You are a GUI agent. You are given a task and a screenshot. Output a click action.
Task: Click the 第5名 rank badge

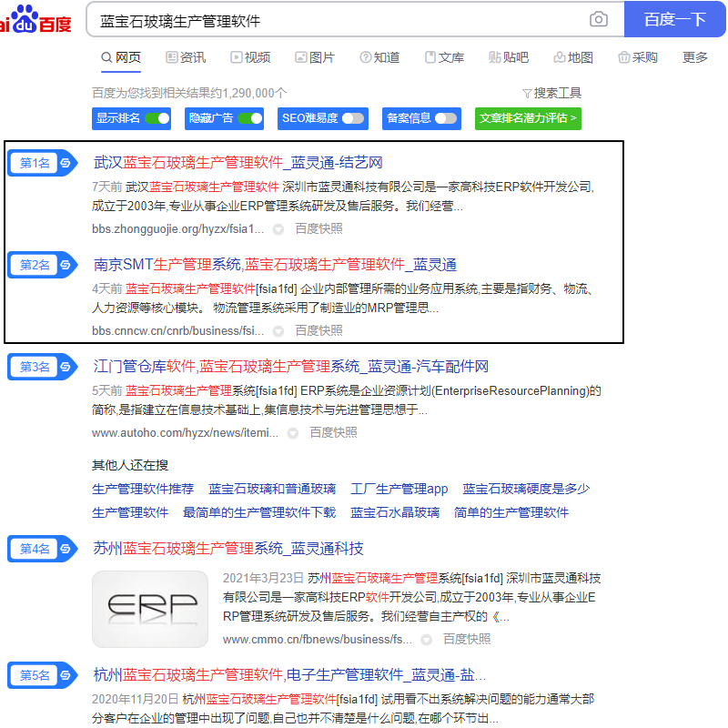point(42,675)
